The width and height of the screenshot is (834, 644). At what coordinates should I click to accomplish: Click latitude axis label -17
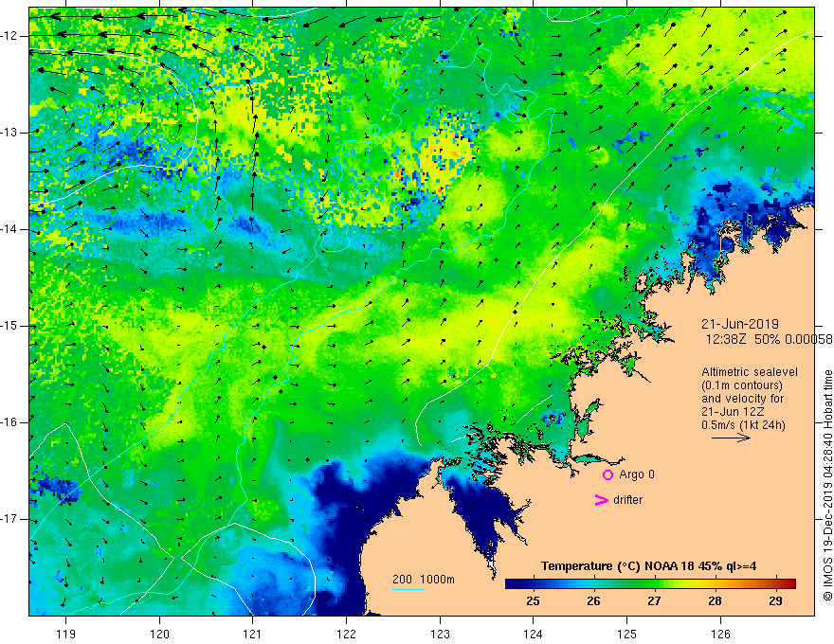point(10,519)
